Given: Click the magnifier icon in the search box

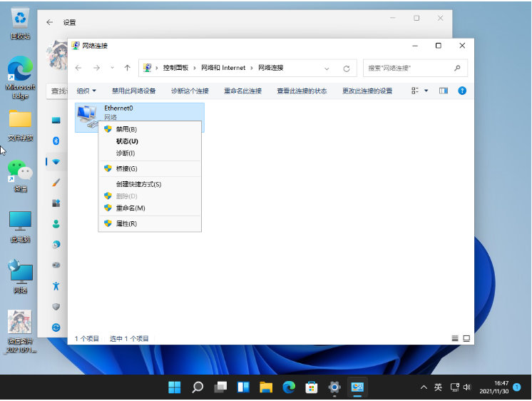Looking at the screenshot, I should click(x=457, y=68).
